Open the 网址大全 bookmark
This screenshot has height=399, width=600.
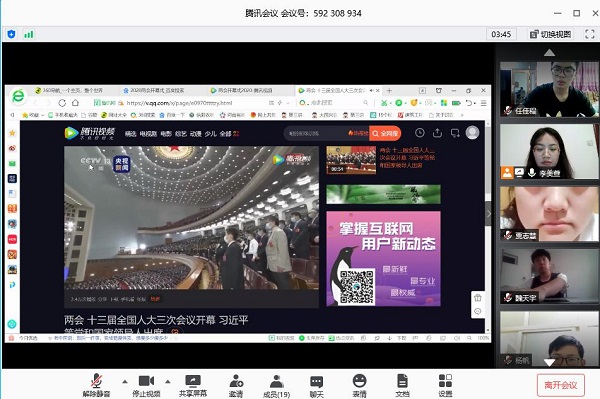coord(114,115)
